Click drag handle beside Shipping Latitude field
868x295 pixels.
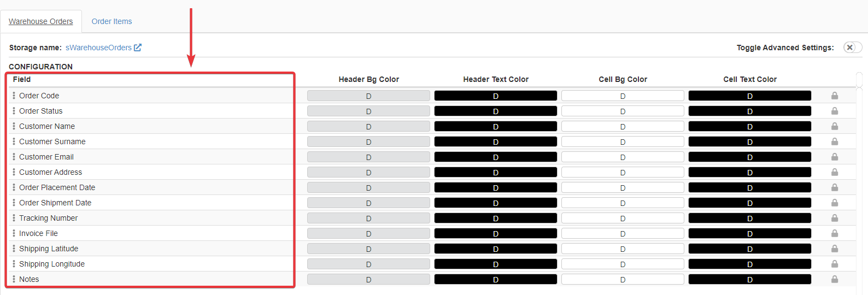coord(14,249)
